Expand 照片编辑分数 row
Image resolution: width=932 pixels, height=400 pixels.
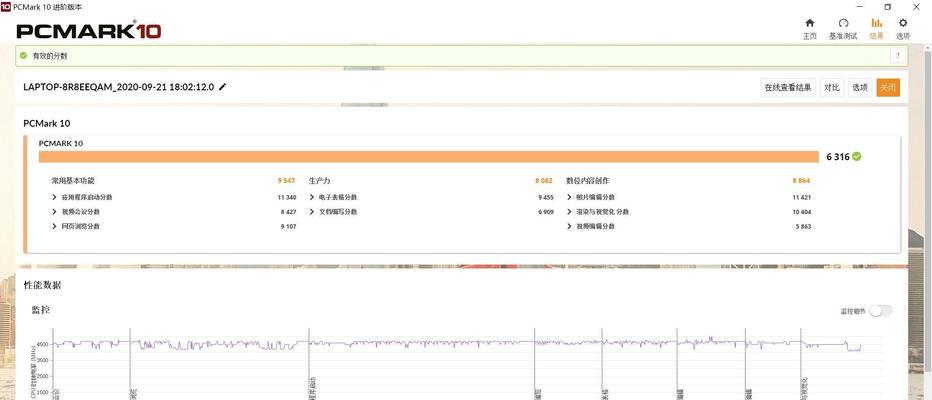pyautogui.click(x=569, y=197)
